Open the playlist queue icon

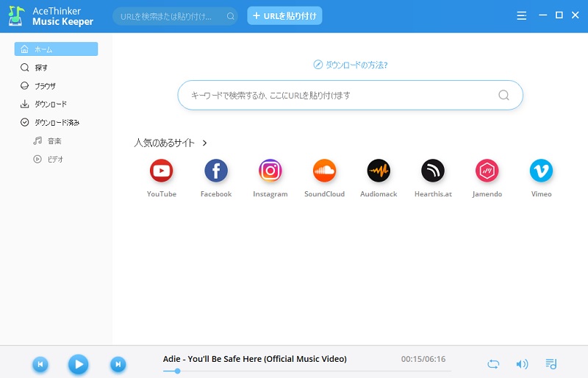pos(551,364)
